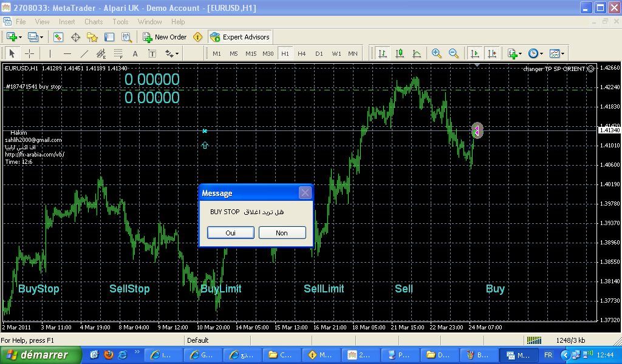Click Oui in the Message dialog
622x364 pixels.
pyautogui.click(x=230, y=233)
